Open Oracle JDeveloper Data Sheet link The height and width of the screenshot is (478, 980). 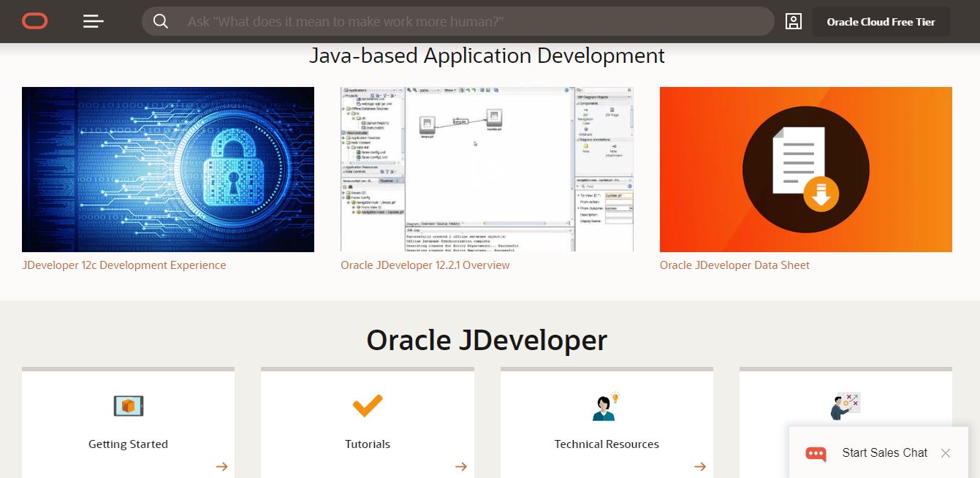pos(734,265)
